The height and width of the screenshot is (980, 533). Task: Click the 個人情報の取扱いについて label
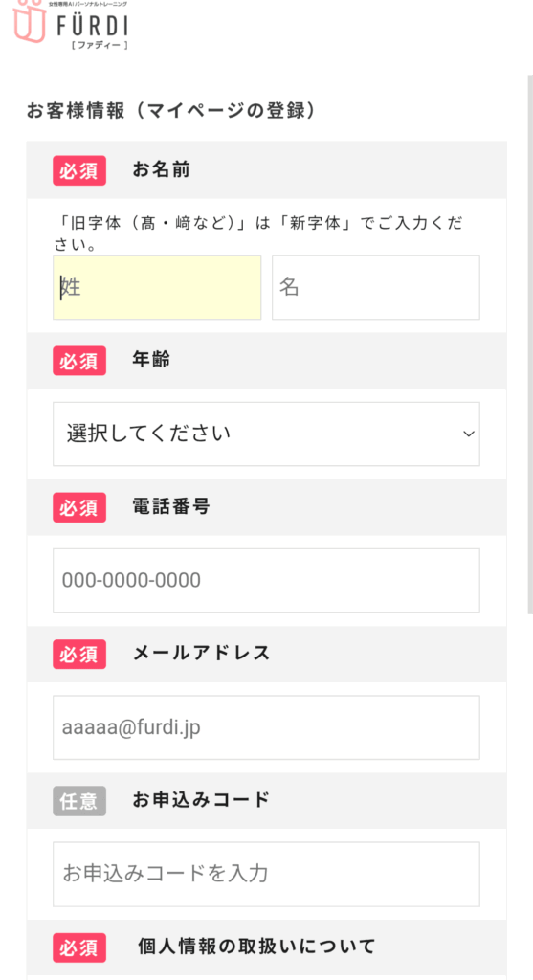(256, 947)
